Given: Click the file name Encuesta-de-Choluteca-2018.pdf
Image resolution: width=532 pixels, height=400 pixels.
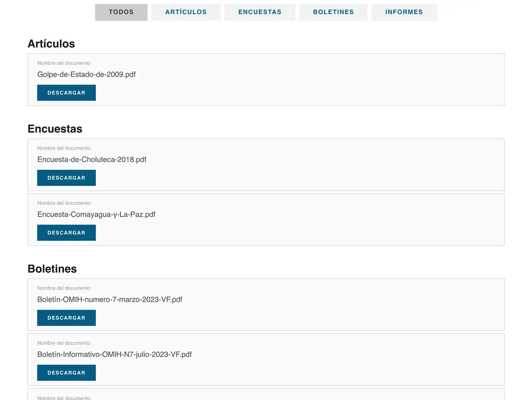Looking at the screenshot, I should click(92, 160).
